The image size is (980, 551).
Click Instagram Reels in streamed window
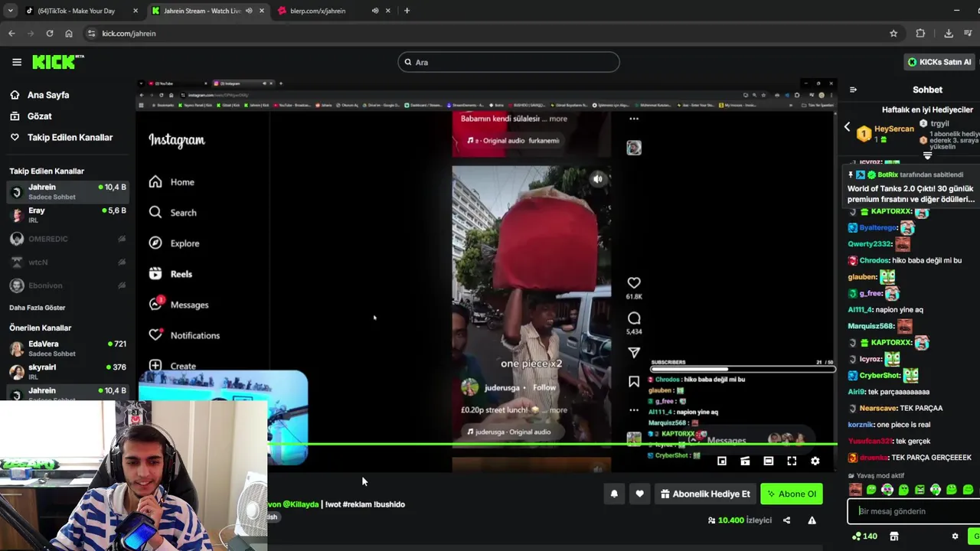171,274
